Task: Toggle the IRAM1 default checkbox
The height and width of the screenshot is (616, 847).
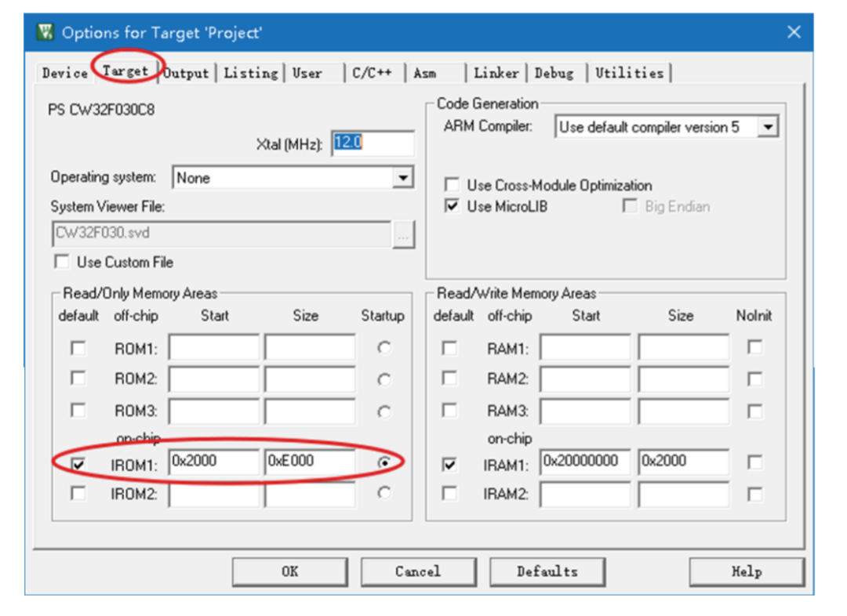Action: [449, 464]
